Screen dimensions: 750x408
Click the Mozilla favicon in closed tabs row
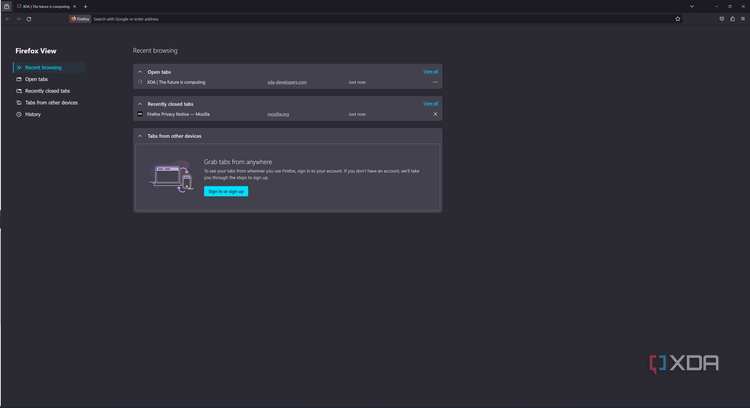point(140,114)
